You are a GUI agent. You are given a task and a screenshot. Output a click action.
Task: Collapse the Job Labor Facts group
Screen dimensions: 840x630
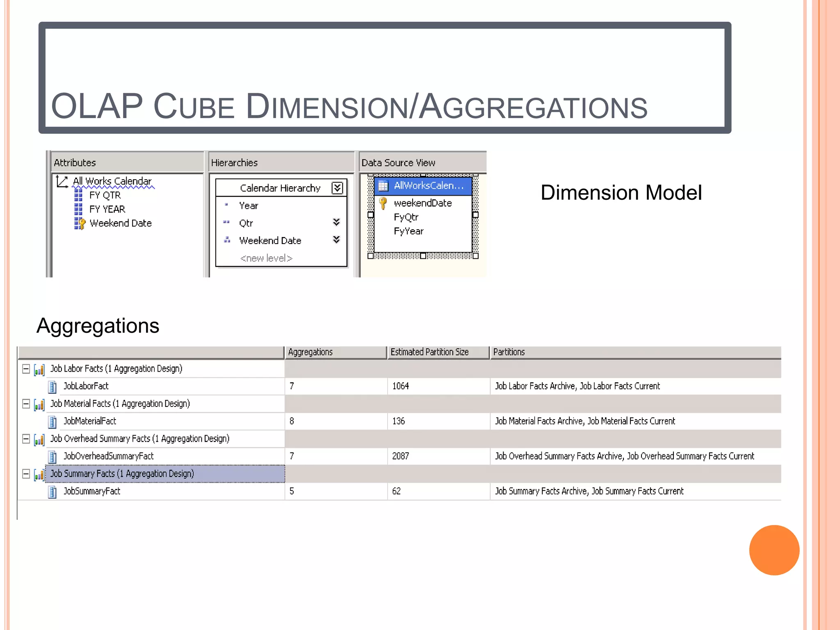coord(26,369)
